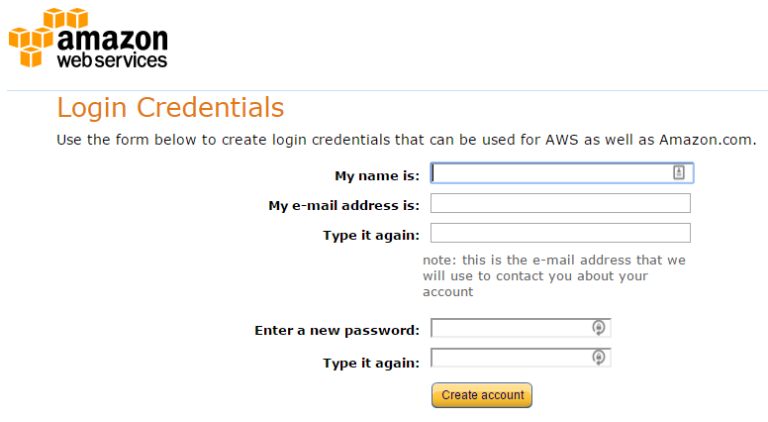Click the key icon in password confirmation field
Viewport: 768px width, 422px height.
tap(598, 357)
